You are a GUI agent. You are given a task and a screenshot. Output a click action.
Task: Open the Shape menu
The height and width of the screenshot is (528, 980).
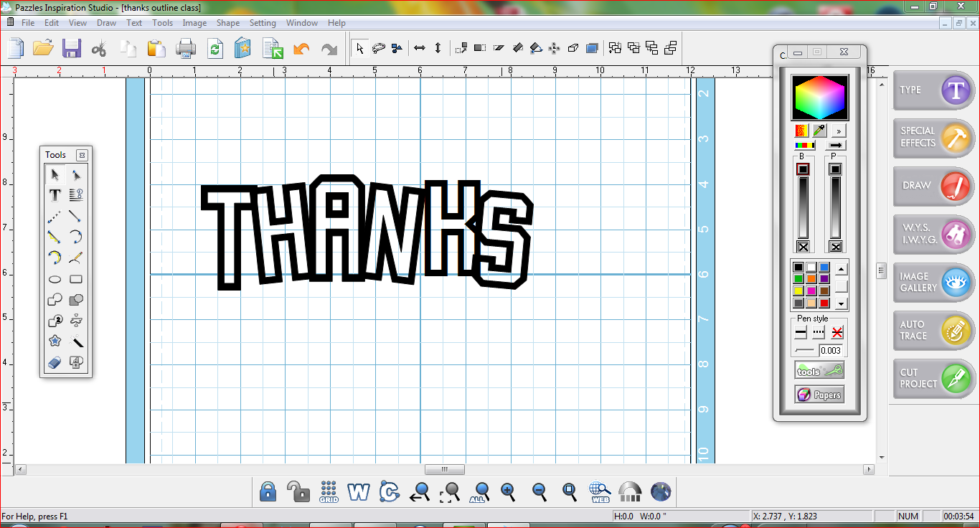(x=228, y=23)
